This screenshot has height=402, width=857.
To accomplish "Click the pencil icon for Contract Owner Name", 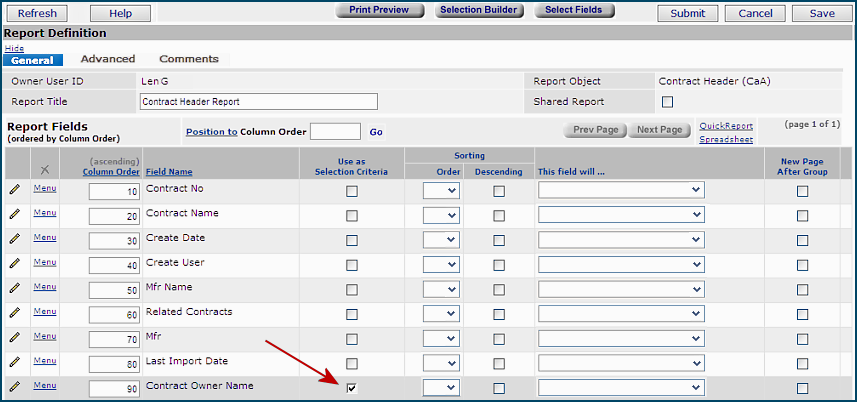I will point(15,387).
